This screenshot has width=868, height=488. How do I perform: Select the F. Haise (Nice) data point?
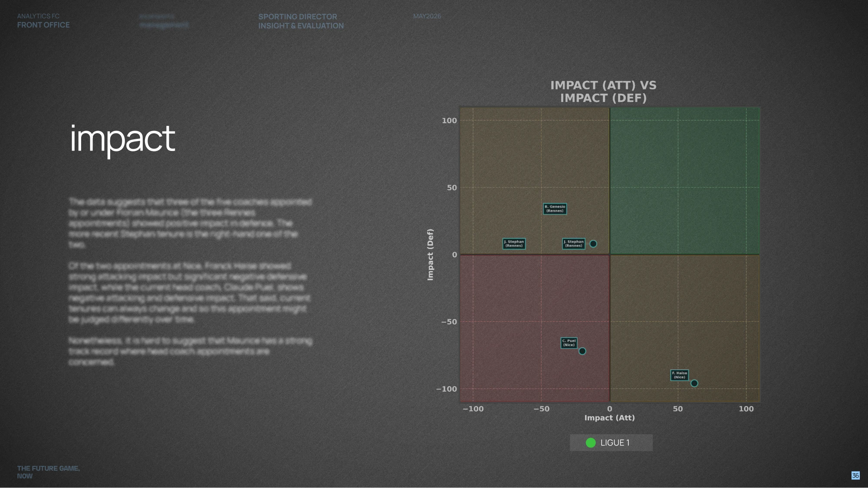694,383
